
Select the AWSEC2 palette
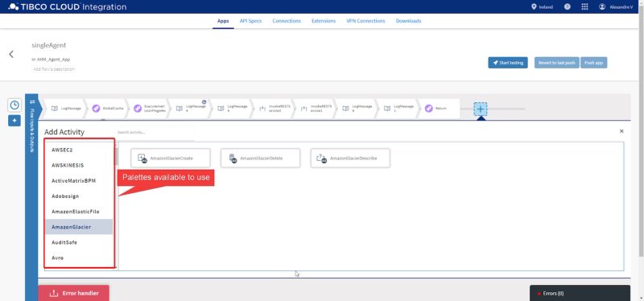[79, 150]
